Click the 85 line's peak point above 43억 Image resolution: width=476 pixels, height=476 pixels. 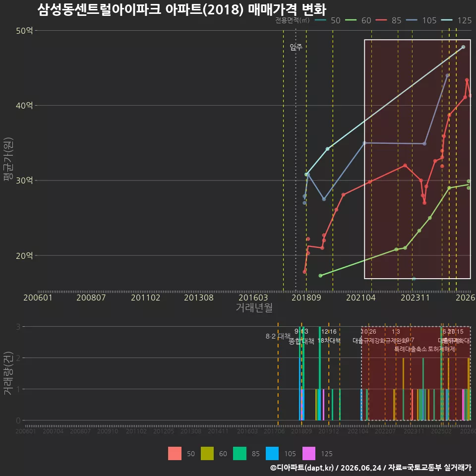tap(467, 80)
